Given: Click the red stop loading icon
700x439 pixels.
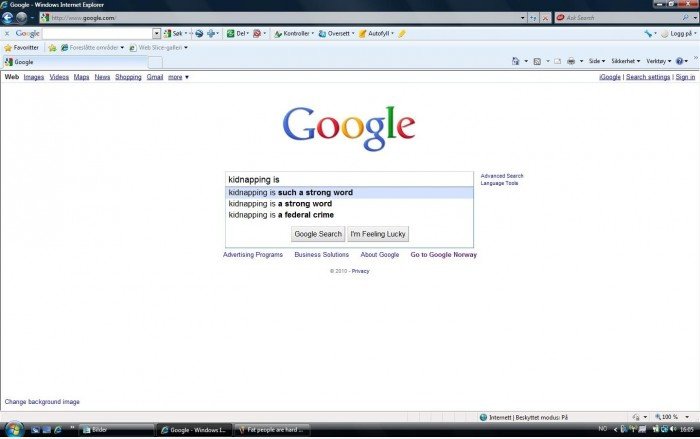Looking at the screenshot, I should pyautogui.click(x=545, y=18).
